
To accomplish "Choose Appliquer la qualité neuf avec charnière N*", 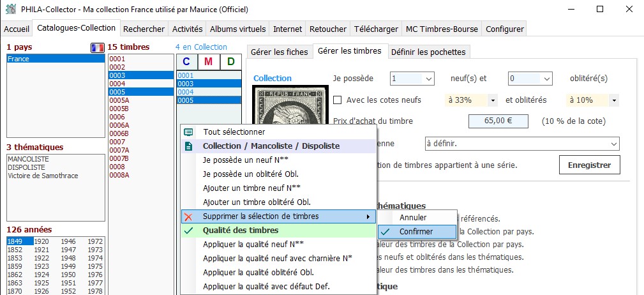I will [278, 259].
